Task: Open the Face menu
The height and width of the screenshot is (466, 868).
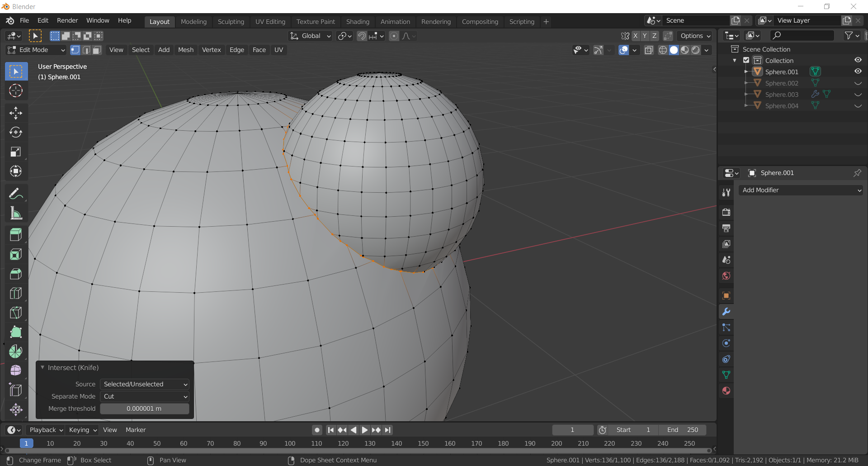Action: pos(259,50)
